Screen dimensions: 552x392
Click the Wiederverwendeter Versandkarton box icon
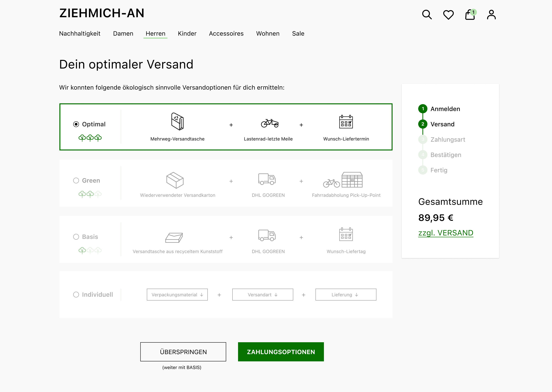click(175, 180)
